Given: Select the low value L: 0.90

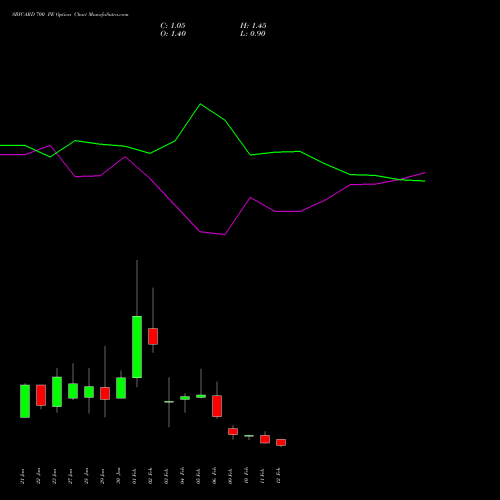Looking at the screenshot, I should click(x=253, y=34).
